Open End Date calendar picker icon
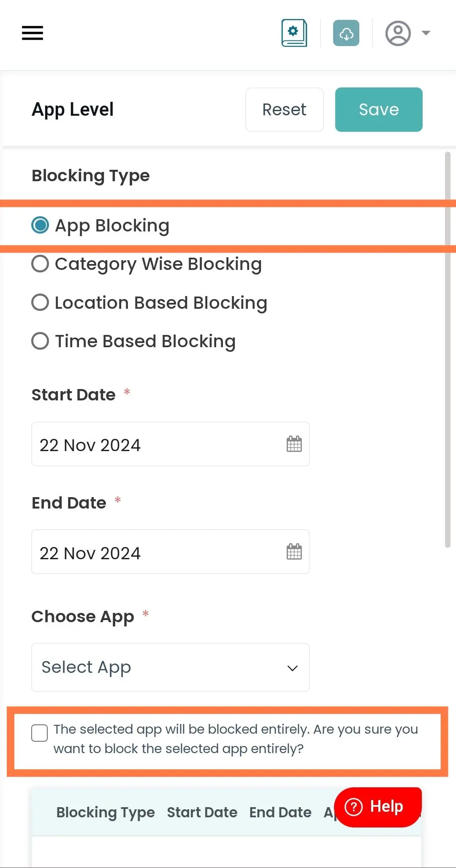The image size is (456, 868). (x=294, y=552)
